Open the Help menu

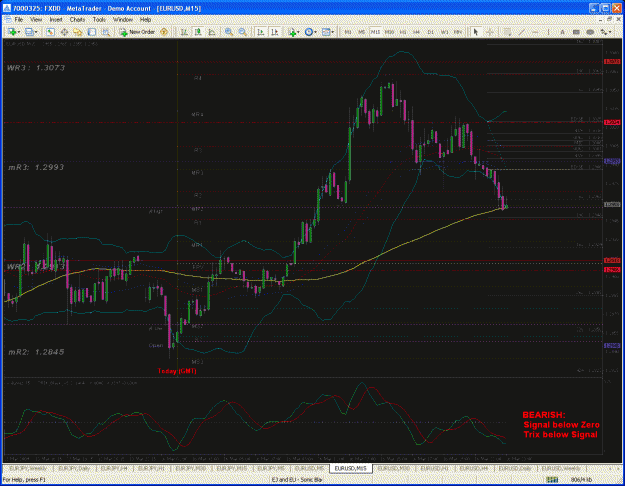pos(145,19)
